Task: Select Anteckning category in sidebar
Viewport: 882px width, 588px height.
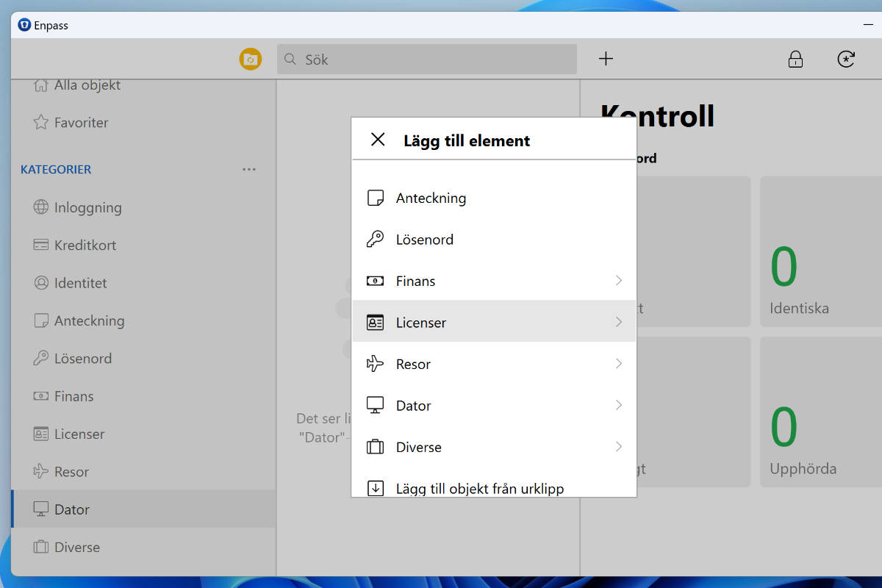Action: (x=143, y=320)
